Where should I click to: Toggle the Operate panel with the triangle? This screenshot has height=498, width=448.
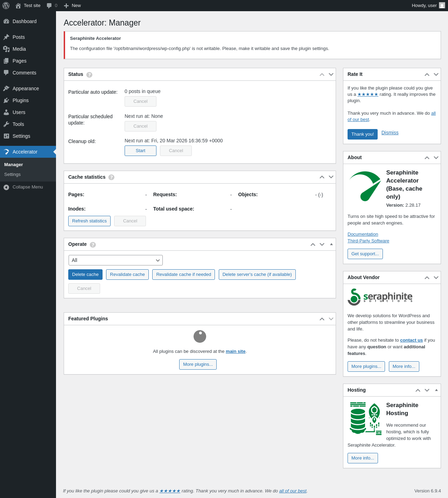coord(331,244)
